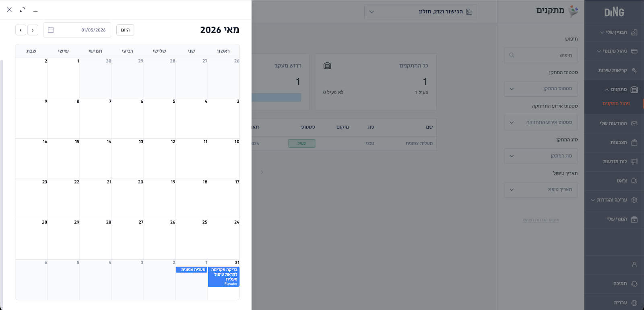Click the search magnifier icon
The height and width of the screenshot is (310, 644).
point(512,55)
